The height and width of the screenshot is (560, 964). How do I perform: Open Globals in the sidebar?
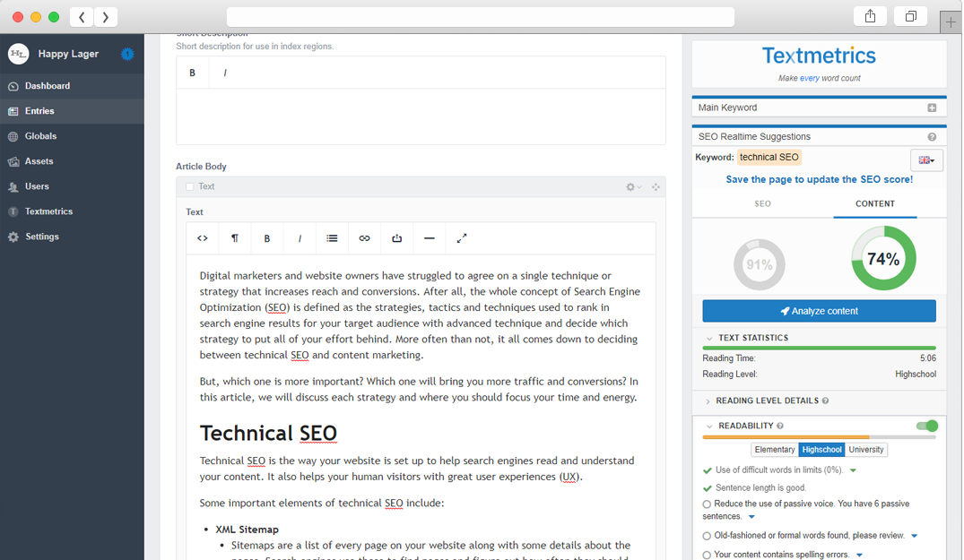point(72,136)
